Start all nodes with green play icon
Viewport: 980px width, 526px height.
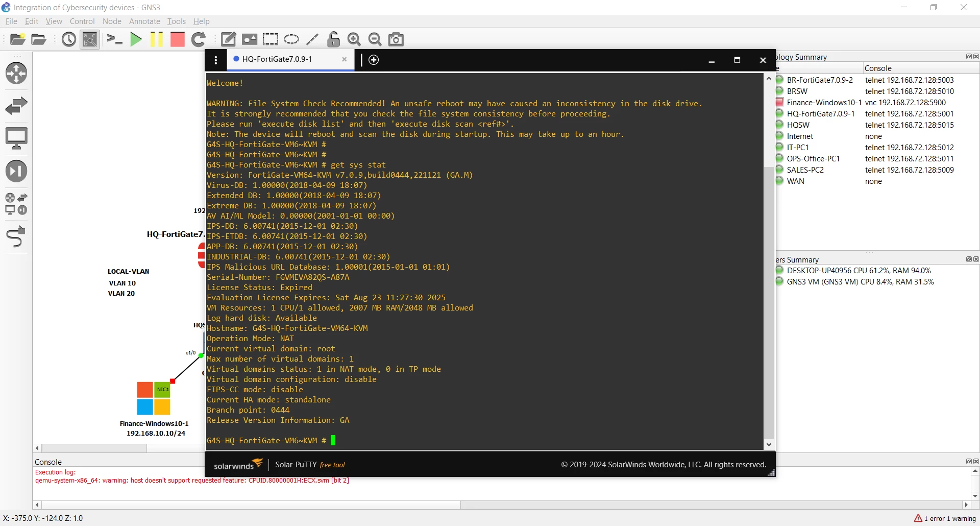tap(136, 39)
